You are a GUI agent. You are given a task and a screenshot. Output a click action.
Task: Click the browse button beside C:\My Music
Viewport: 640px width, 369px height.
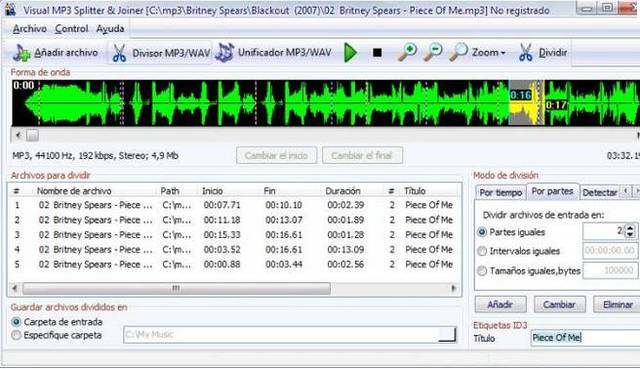click(447, 335)
